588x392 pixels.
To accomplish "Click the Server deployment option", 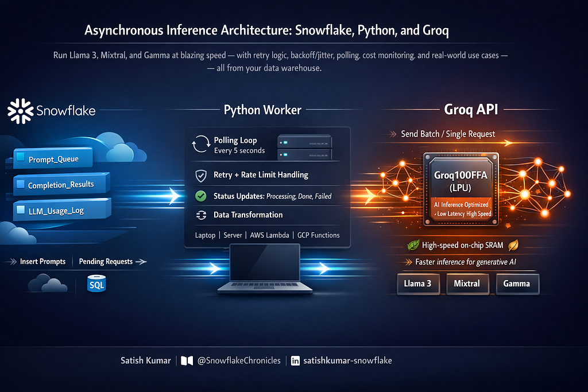I will 233,235.
